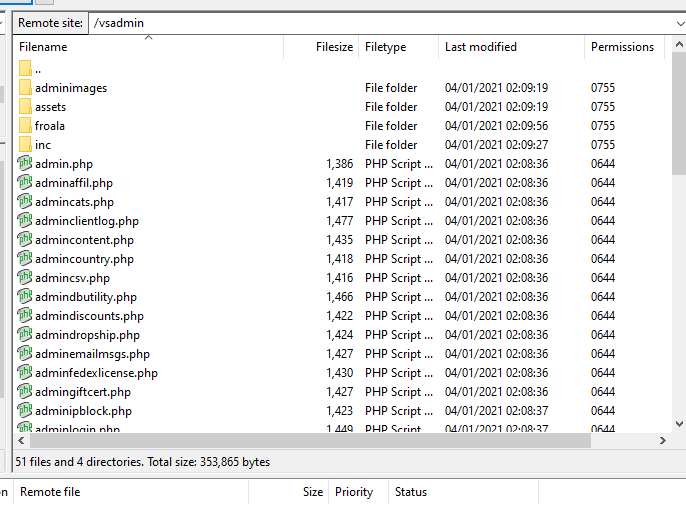Screen dimensions: 686x522
Task: Click the Priority column in queue pane
Action: point(354,492)
